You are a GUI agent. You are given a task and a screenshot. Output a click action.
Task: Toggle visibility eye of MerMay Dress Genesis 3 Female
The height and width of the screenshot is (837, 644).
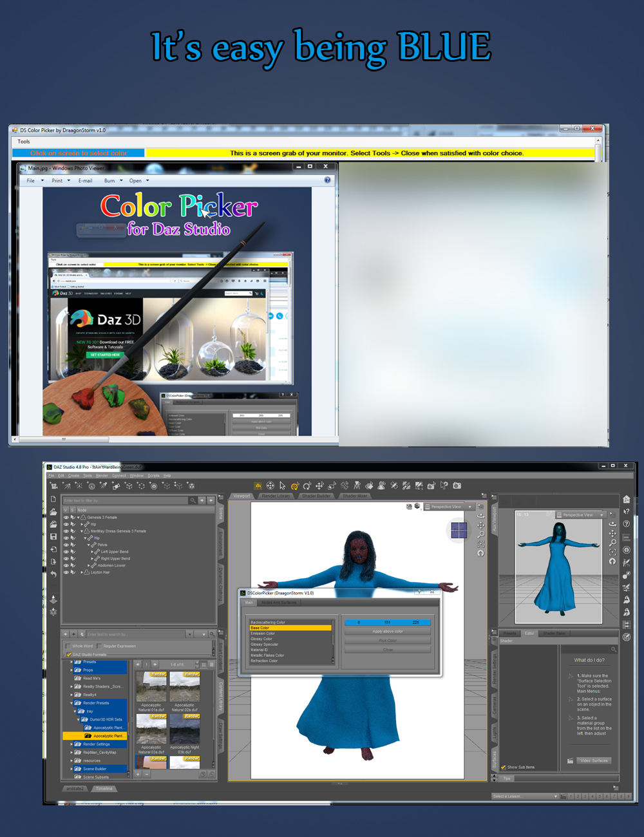(x=66, y=531)
